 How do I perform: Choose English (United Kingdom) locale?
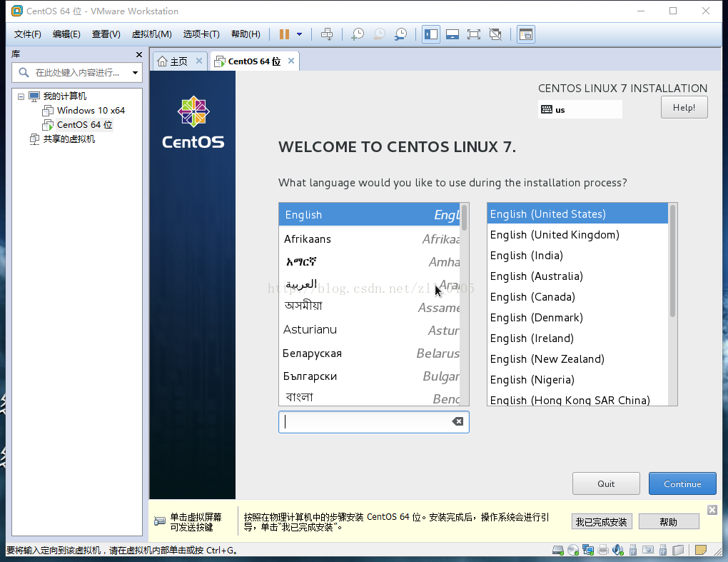pyautogui.click(x=577, y=234)
